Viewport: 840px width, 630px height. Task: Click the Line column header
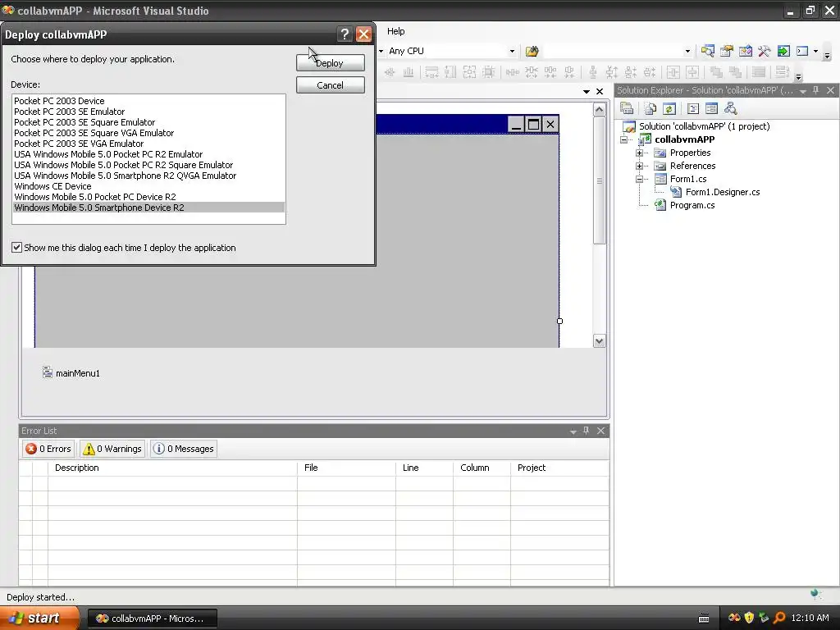[x=424, y=468]
